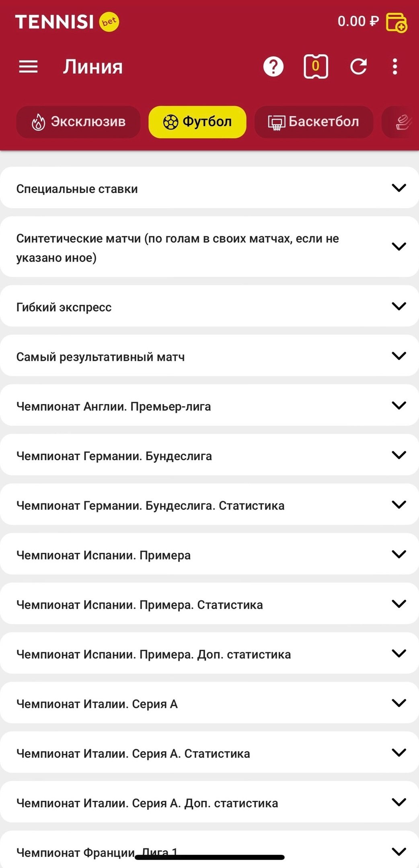Tap the help question mark icon
419x868 pixels.
pyautogui.click(x=273, y=67)
